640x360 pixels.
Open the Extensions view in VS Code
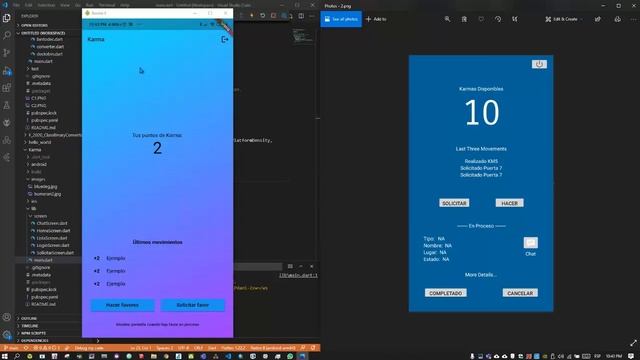[x=7, y=88]
